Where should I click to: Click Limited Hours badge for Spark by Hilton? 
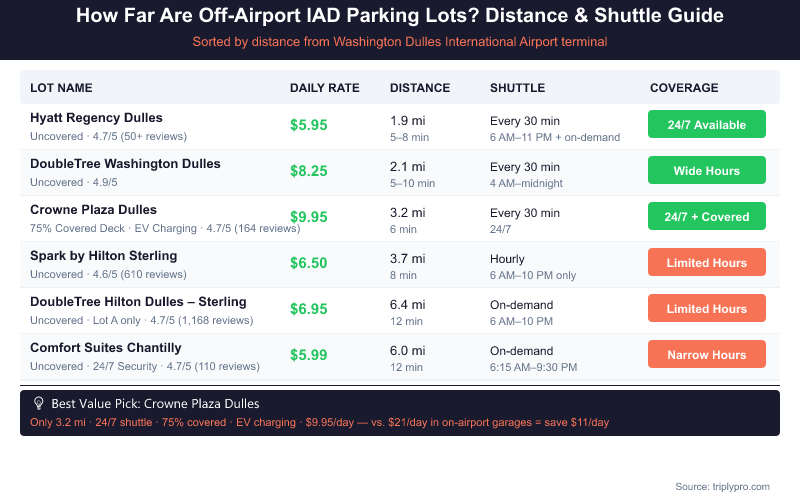point(706,262)
